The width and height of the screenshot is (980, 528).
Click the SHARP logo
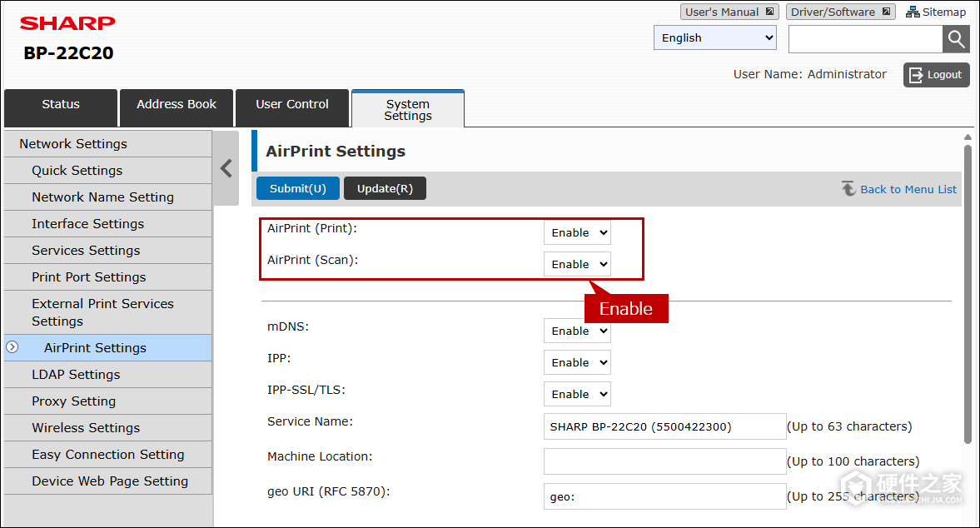(x=67, y=23)
